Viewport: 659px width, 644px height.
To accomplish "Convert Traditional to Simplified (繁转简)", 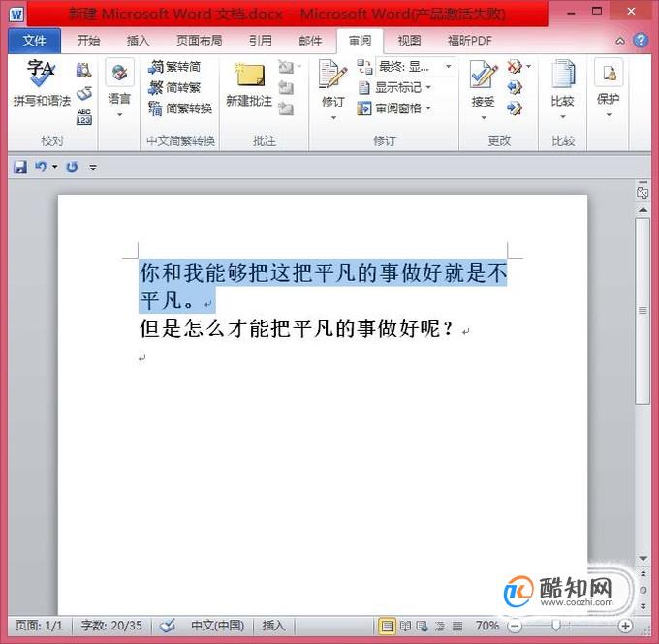I will point(174,67).
